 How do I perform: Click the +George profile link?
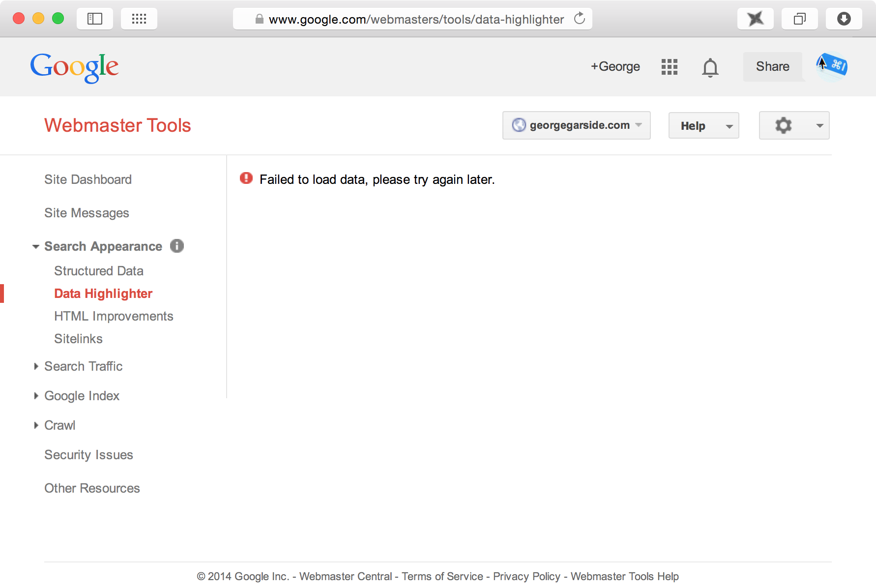click(x=615, y=66)
